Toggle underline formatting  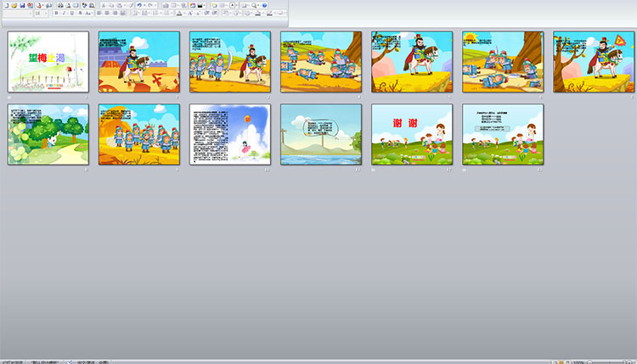(x=72, y=14)
